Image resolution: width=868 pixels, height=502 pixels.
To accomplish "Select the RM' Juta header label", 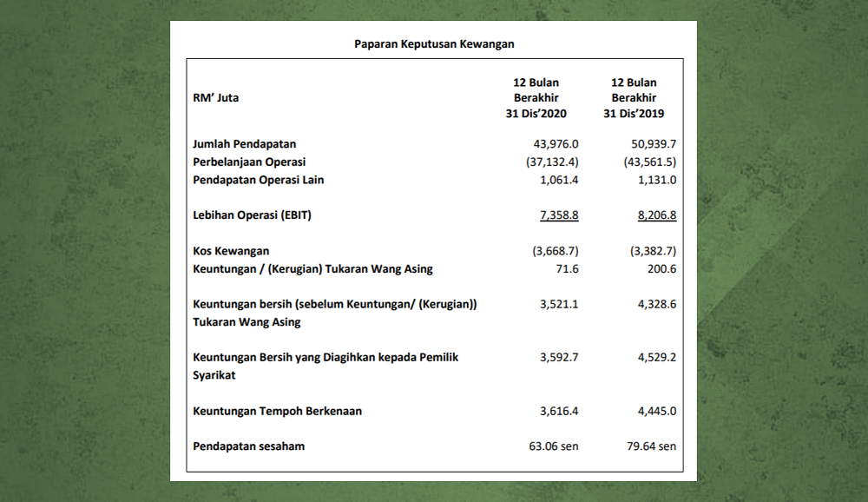I will tap(216, 97).
